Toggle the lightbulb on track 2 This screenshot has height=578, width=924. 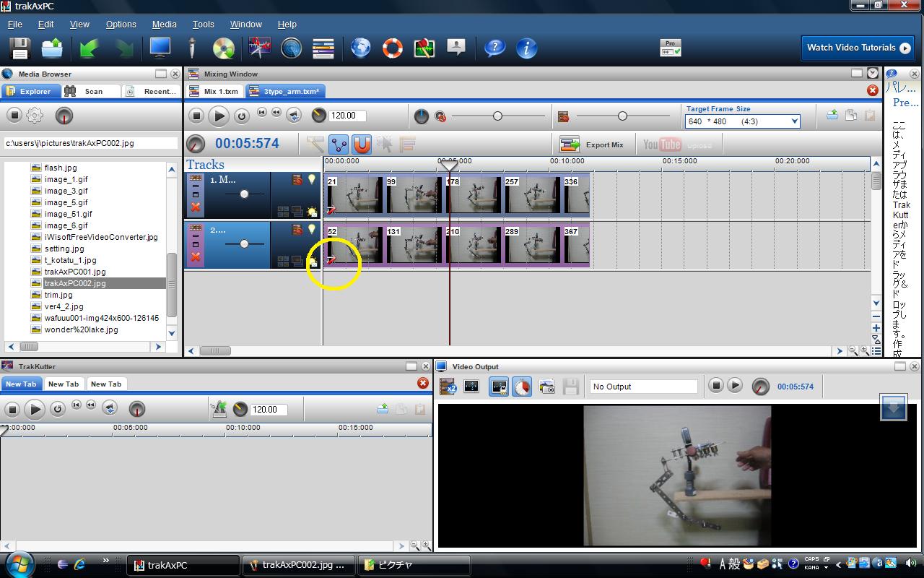tap(312, 229)
